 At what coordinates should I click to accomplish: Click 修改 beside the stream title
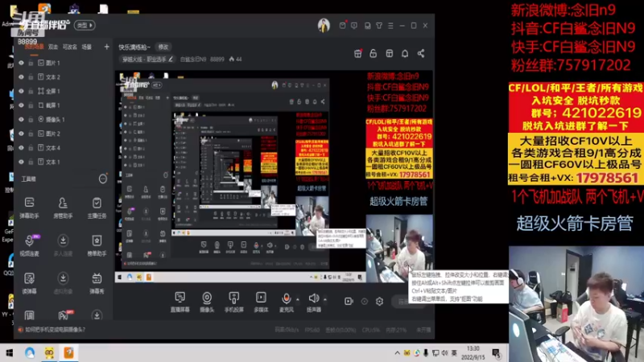[x=163, y=47]
